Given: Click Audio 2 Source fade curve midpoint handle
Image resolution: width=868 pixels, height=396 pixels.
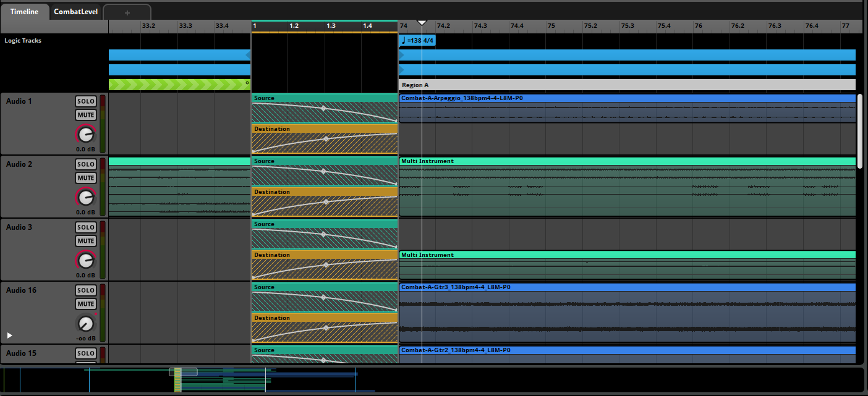Looking at the screenshot, I should 323,171.
